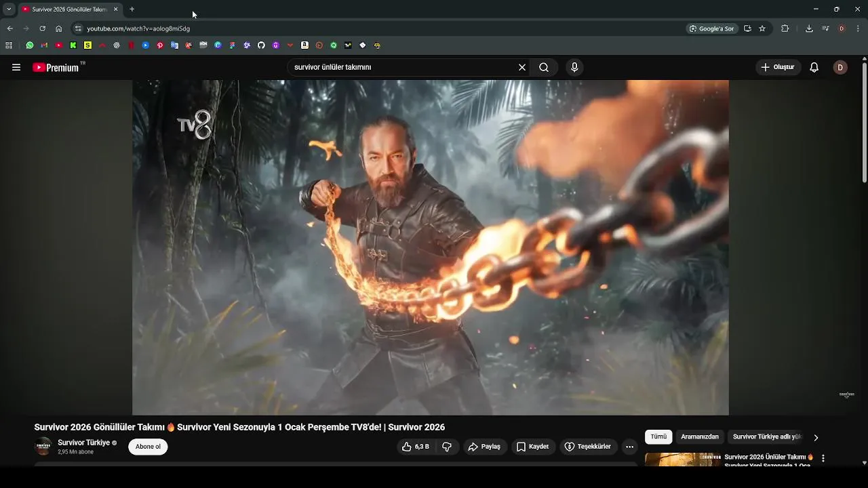Select the Survivor 2026 Gönüllüler browser tab

pos(69,9)
